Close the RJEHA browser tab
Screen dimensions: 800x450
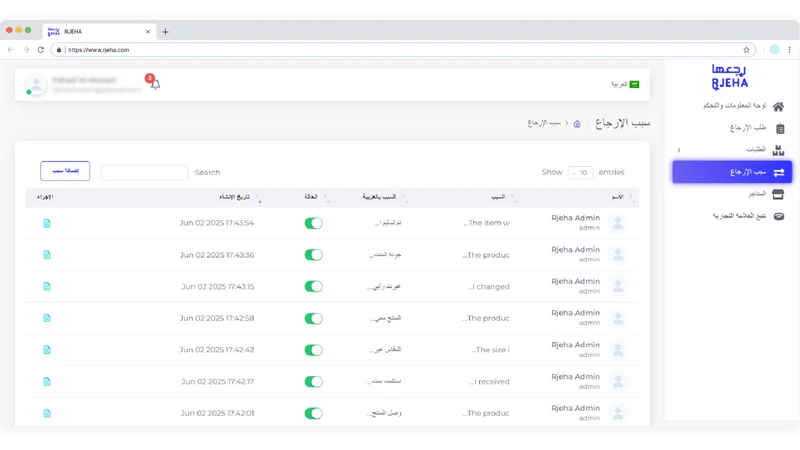[x=148, y=32]
